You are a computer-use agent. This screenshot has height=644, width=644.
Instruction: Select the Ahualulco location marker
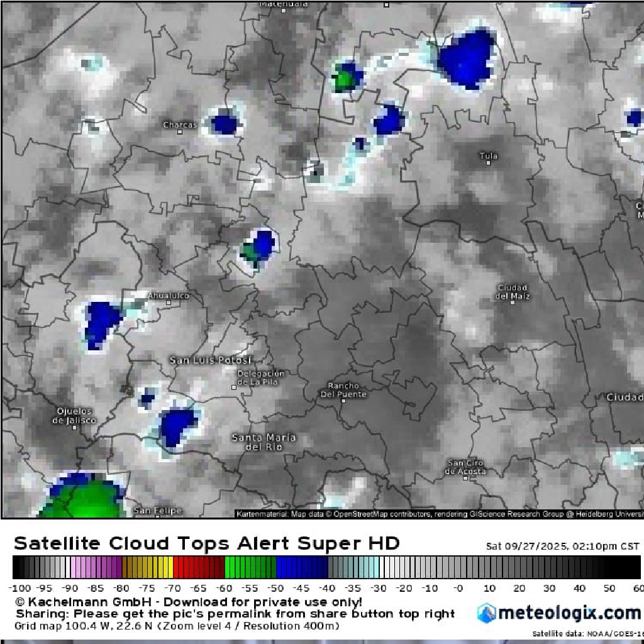point(169,303)
